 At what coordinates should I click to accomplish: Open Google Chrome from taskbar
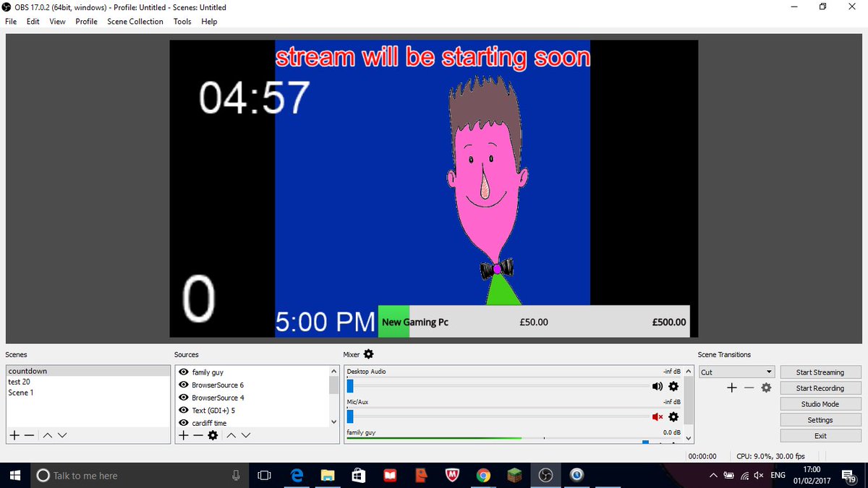point(484,475)
